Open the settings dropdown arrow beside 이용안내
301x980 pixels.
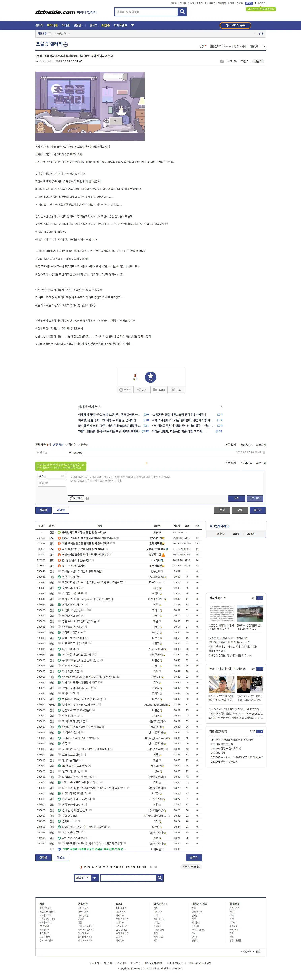point(264,46)
